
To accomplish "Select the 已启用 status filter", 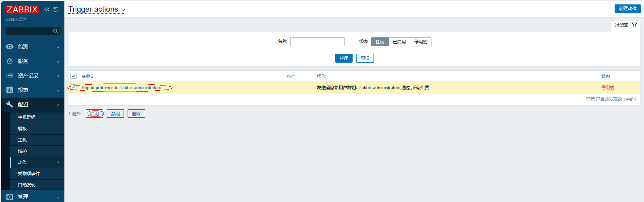I will coord(399,42).
